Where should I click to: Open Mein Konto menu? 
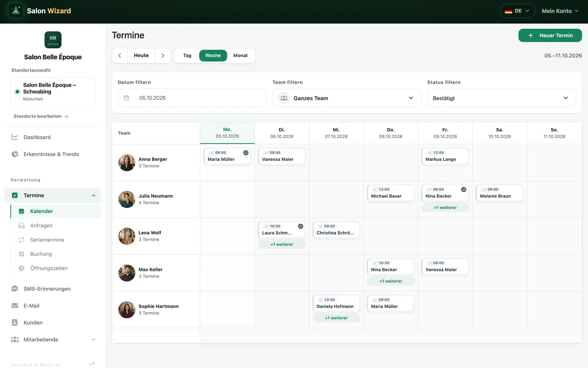pyautogui.click(x=560, y=11)
